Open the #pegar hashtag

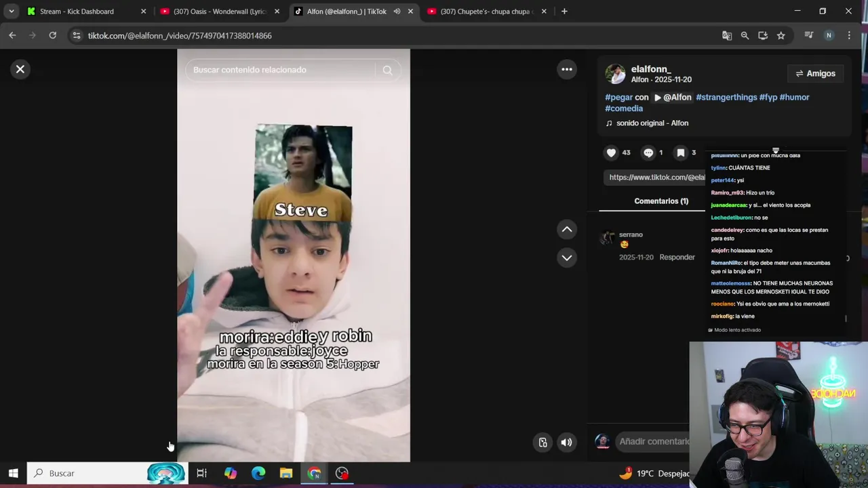click(618, 97)
